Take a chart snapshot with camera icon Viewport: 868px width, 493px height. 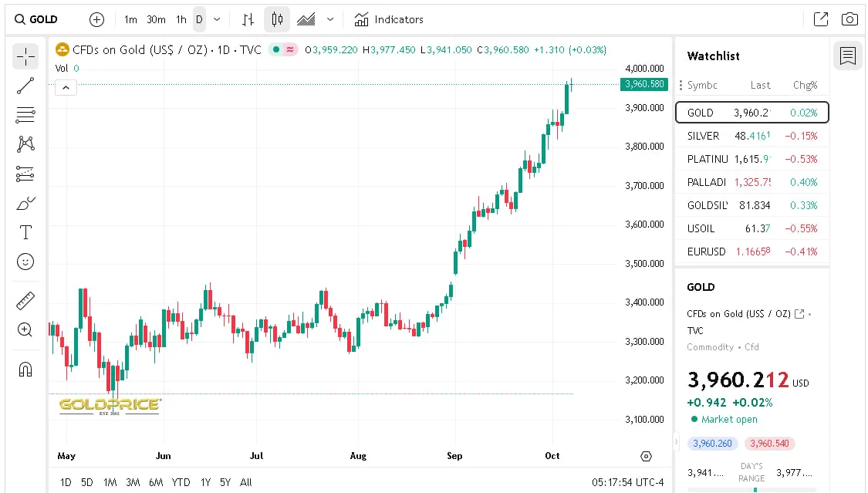point(849,19)
